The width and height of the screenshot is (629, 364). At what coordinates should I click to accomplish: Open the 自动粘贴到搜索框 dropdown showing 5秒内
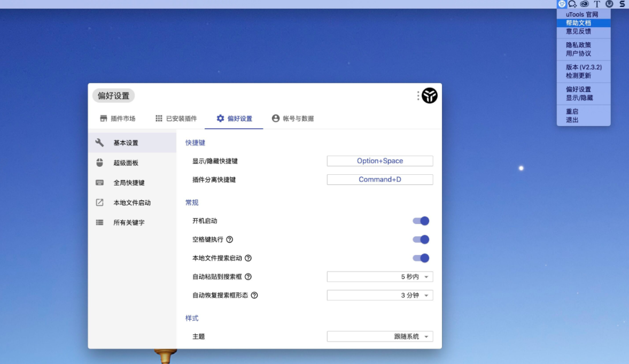pyautogui.click(x=379, y=276)
